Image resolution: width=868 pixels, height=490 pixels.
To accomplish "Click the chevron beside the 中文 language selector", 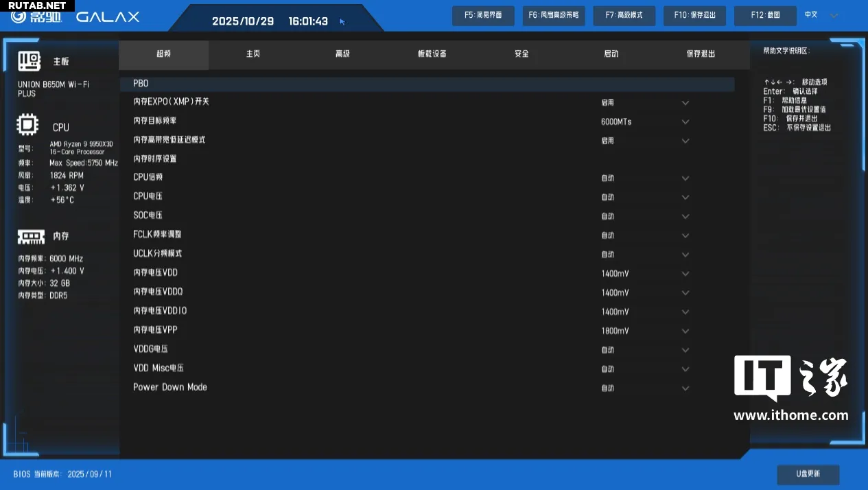I will click(x=834, y=16).
